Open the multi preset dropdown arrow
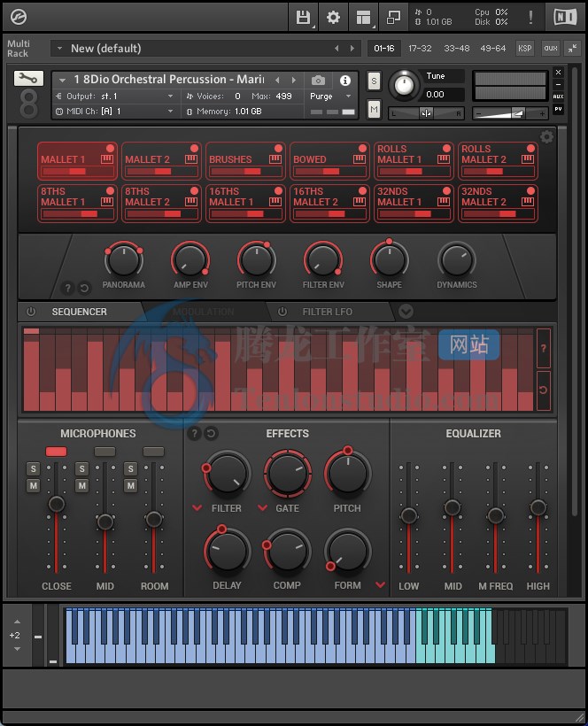 click(59, 48)
